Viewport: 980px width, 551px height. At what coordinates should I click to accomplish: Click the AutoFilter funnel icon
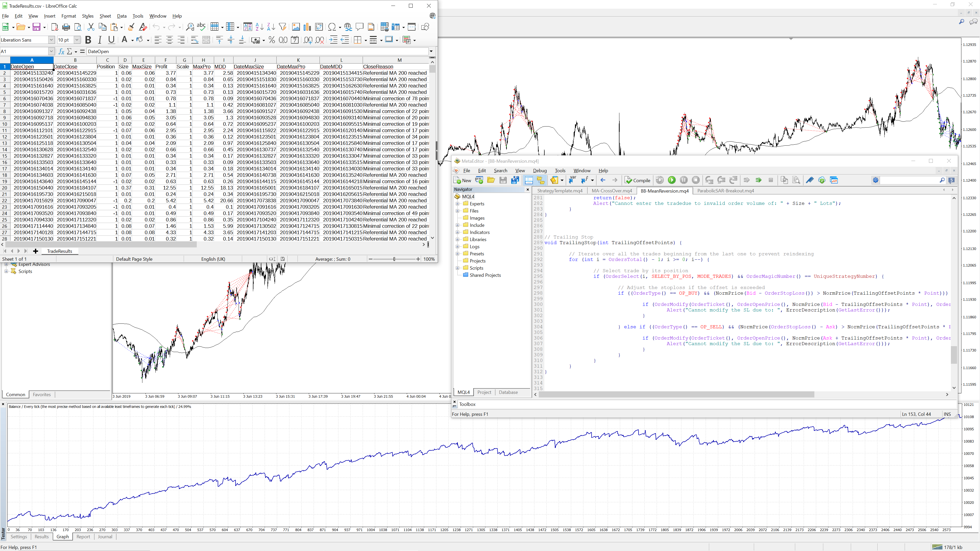282,27
